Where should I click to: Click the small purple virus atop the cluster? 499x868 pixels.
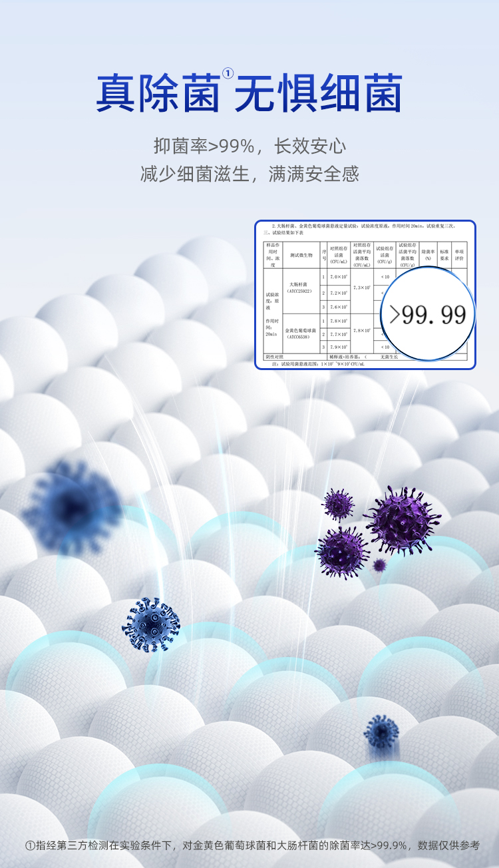coord(339,504)
